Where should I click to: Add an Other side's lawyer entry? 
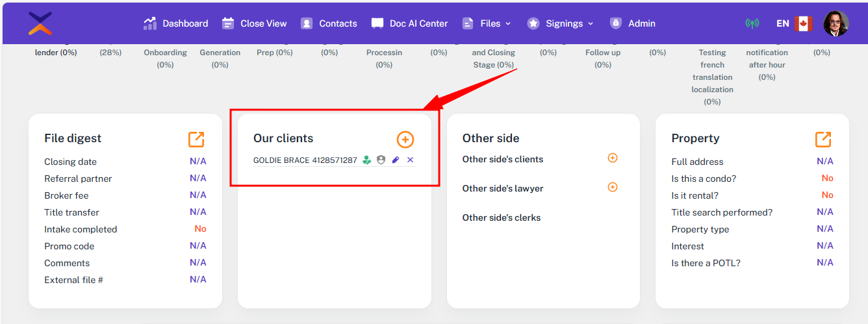[612, 188]
